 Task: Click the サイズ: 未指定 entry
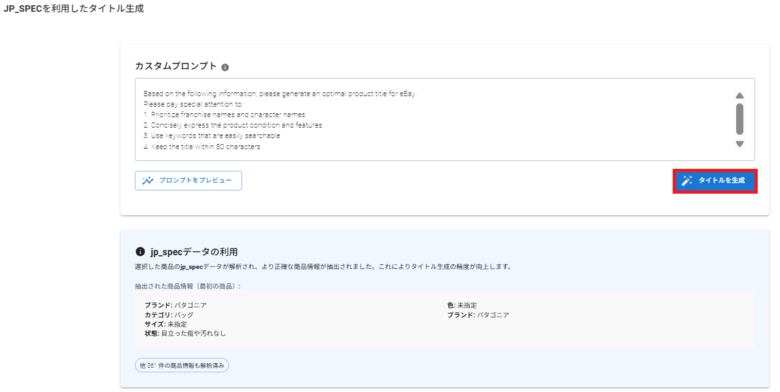(x=166, y=324)
